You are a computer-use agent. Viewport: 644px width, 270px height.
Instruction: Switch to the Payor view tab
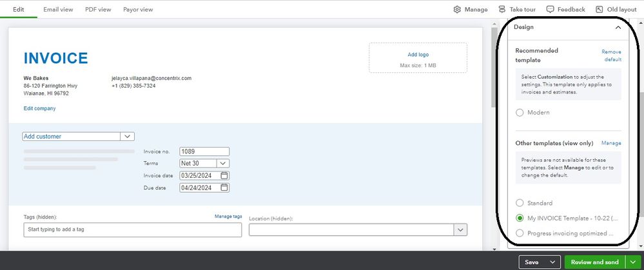point(138,10)
